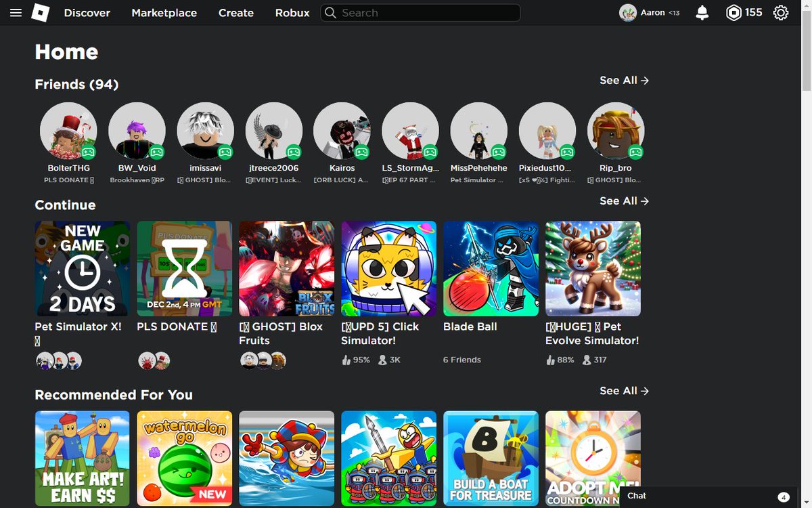See All Recommended For You
Image resolution: width=812 pixels, height=508 pixels.
[624, 391]
